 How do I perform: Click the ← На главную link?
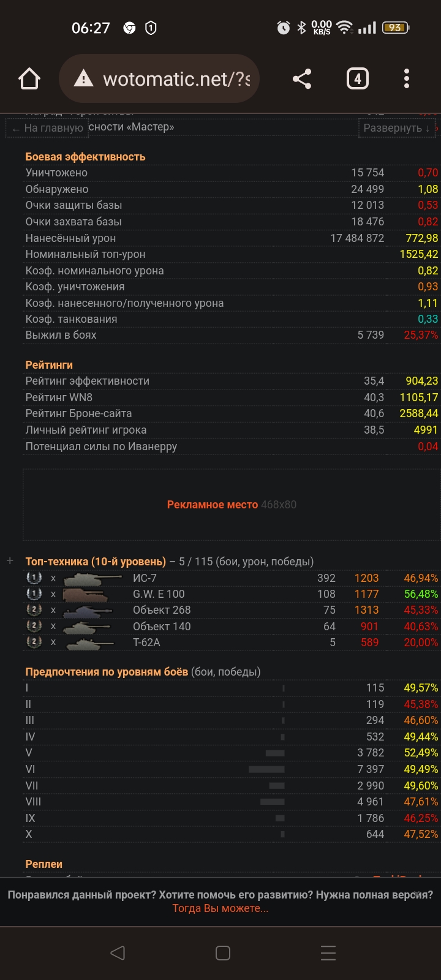point(48,128)
